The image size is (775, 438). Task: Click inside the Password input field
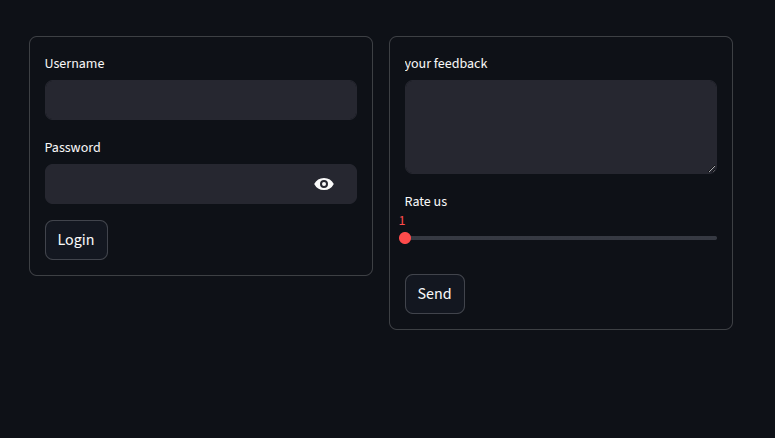point(201,184)
